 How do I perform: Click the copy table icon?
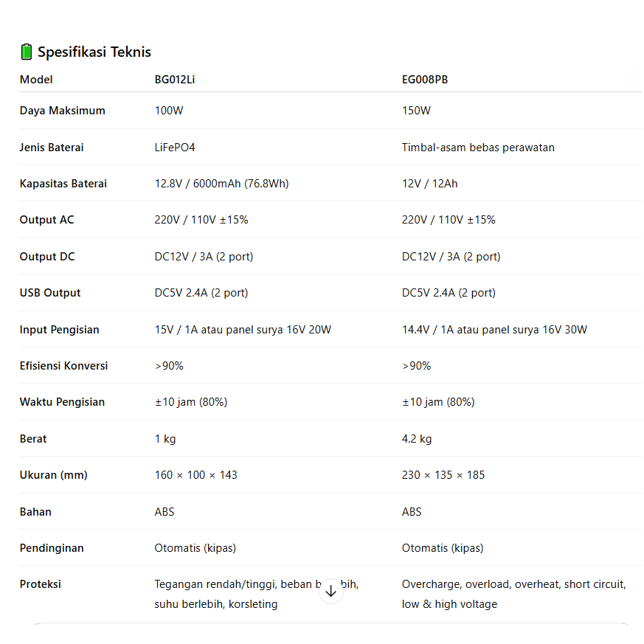click(631, 78)
